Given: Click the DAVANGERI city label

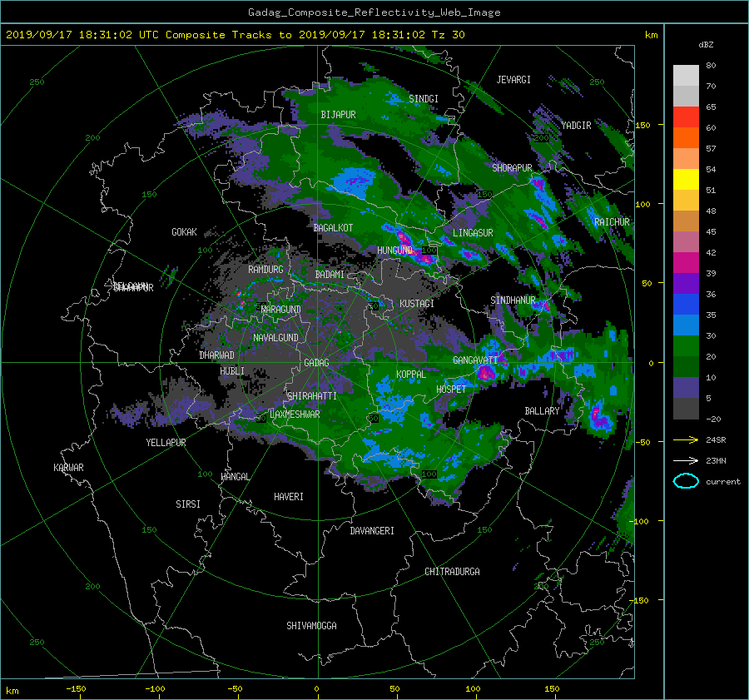Looking at the screenshot, I should (x=372, y=531).
